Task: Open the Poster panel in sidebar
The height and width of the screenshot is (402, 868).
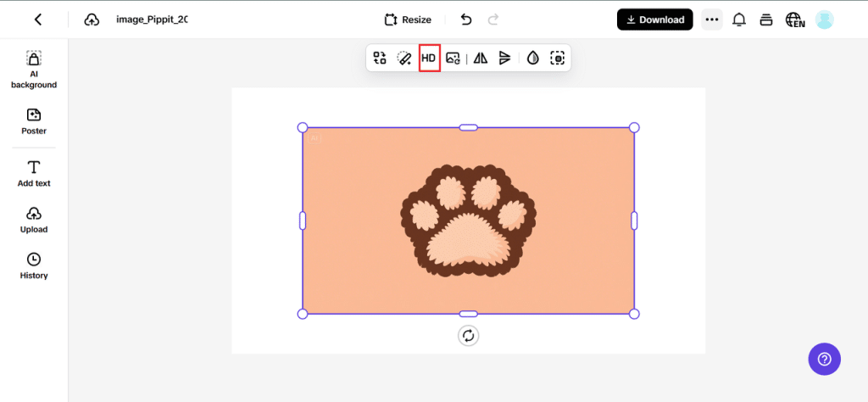Action: pyautogui.click(x=34, y=121)
